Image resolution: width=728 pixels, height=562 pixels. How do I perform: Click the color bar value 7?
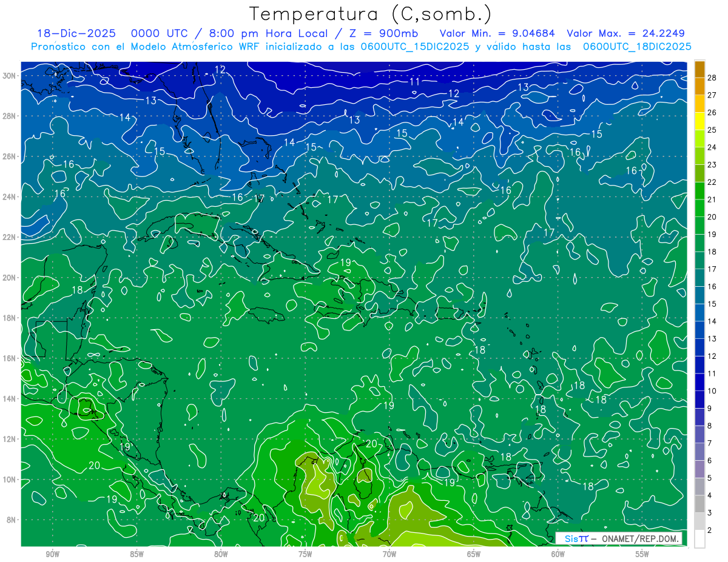710,443
